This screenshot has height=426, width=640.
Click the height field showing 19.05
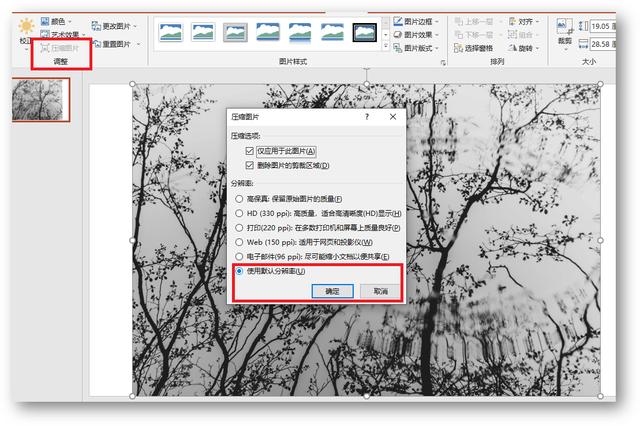602,26
